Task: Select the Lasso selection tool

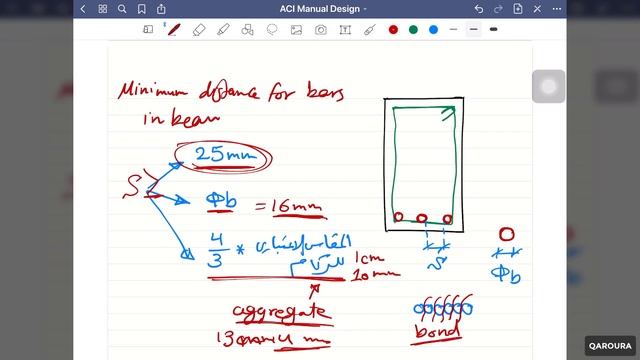Action: 272,29
